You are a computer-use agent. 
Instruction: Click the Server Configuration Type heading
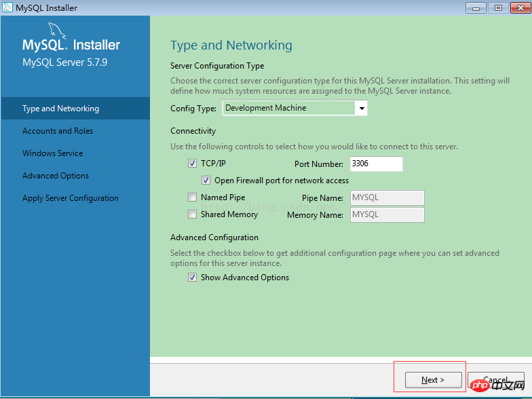pyautogui.click(x=217, y=65)
